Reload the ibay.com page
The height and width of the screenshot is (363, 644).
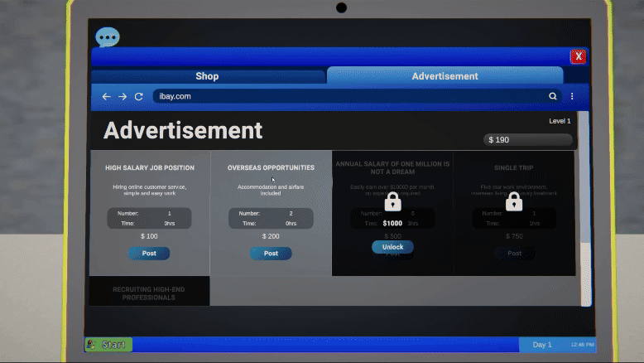[138, 97]
